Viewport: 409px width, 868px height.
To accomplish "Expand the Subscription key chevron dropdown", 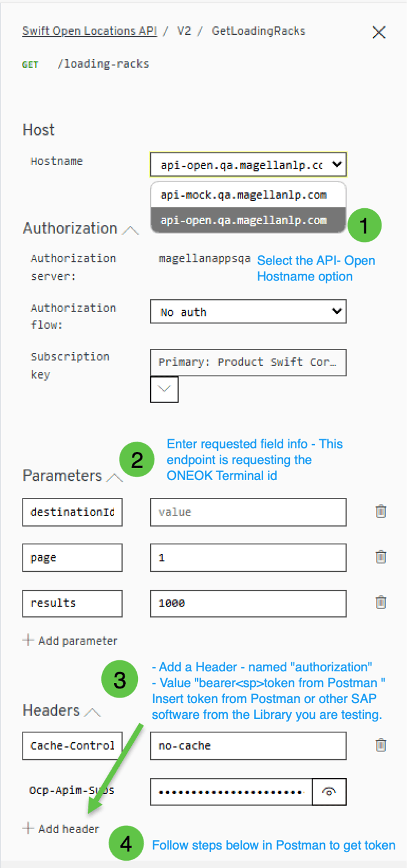I will [x=164, y=389].
